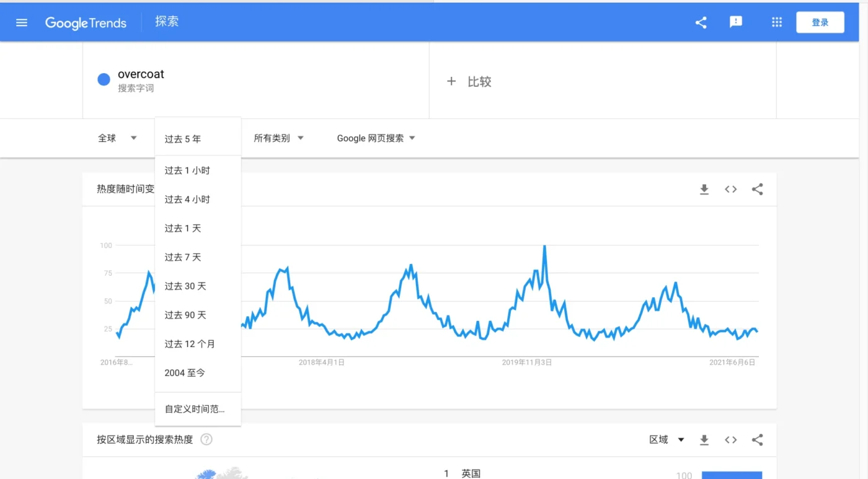
Task: Download the region interest data
Action: pos(704,440)
